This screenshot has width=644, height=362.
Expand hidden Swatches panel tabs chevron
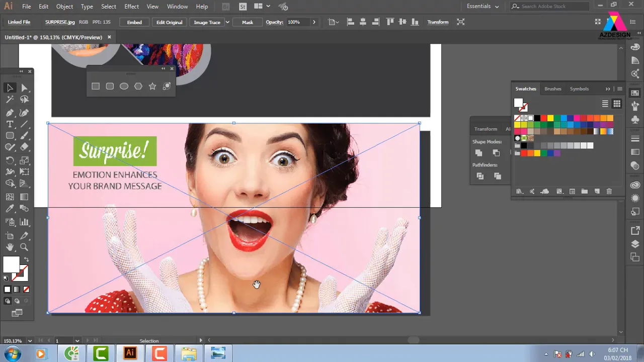(x=608, y=89)
